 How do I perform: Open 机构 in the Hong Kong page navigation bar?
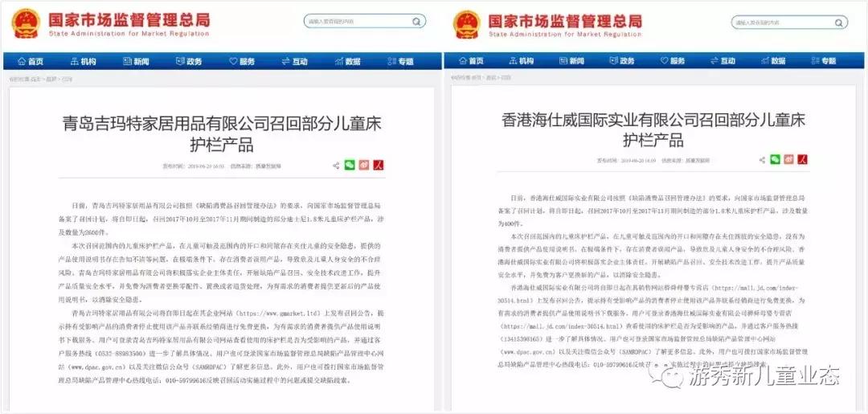pos(522,61)
